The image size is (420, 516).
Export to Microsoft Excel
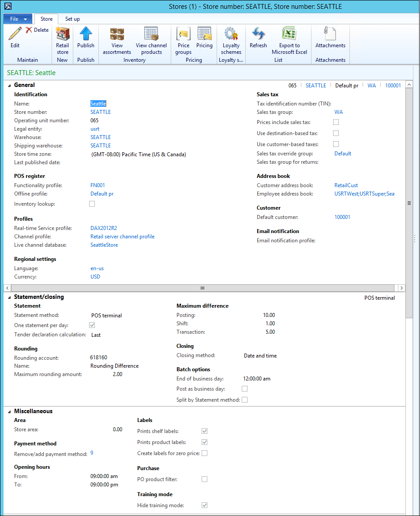pos(289,34)
